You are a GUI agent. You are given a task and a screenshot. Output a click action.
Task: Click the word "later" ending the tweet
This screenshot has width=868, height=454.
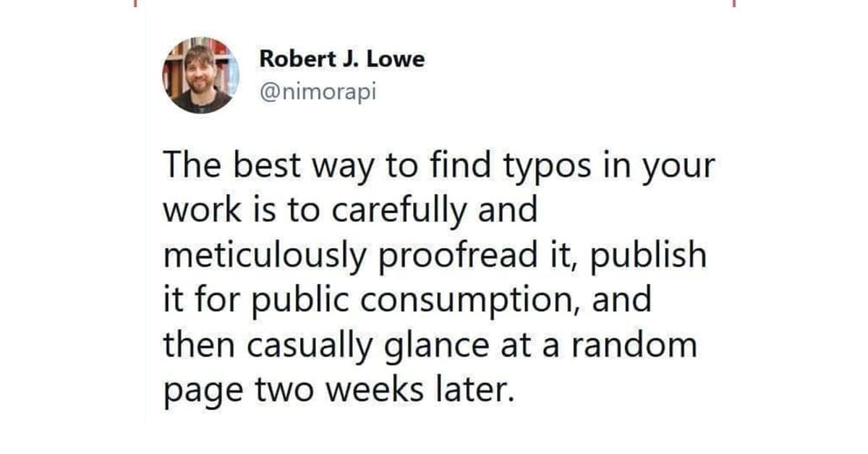pos(482,390)
